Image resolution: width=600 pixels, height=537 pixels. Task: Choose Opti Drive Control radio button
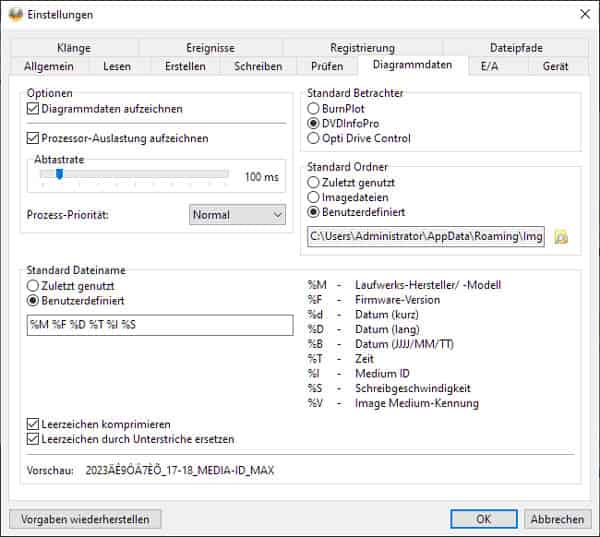(x=314, y=138)
